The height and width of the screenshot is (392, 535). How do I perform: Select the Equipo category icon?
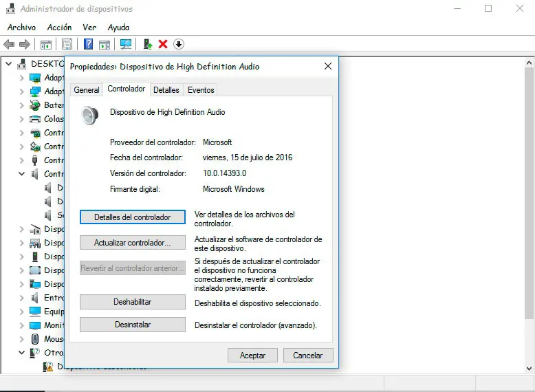(x=35, y=311)
